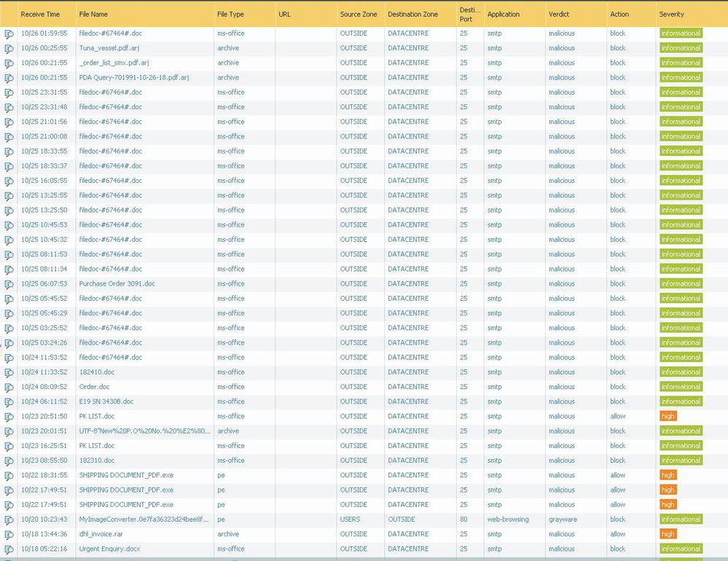Click the Verdict column header

coord(560,15)
